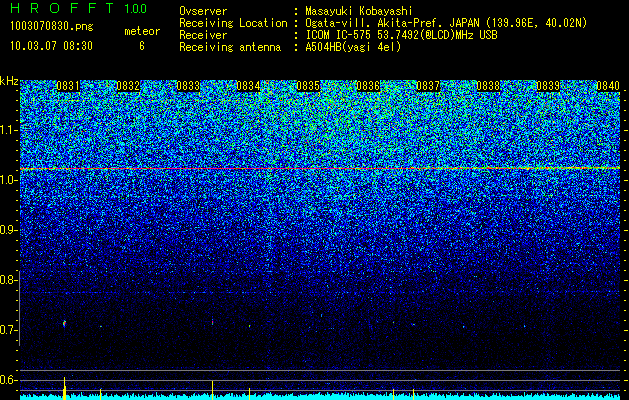
Task: Click the HROFFT 1.00 title text
Action: pos(79,8)
